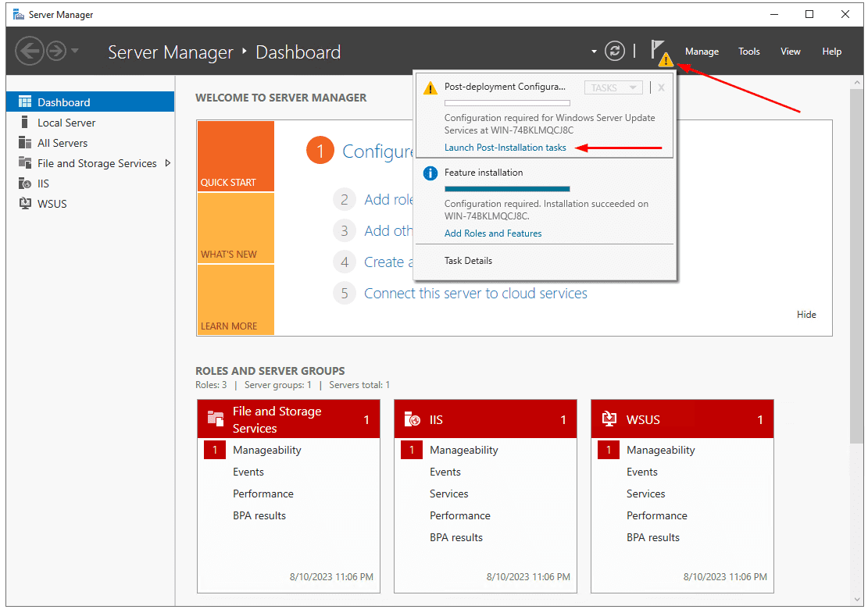Open the WHAT'S NEW tile

click(x=236, y=228)
